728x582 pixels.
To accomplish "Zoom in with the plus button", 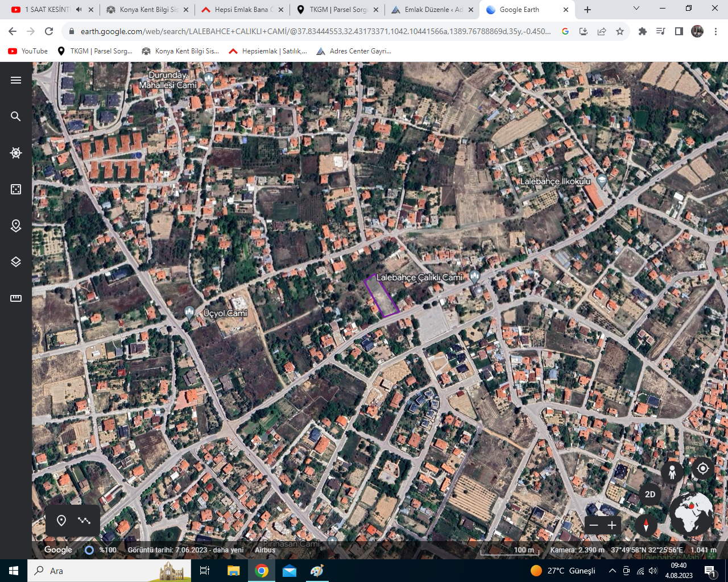I will 612,525.
